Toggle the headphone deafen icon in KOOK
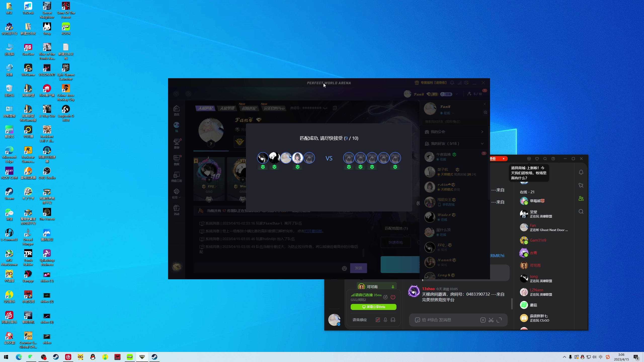 click(393, 320)
